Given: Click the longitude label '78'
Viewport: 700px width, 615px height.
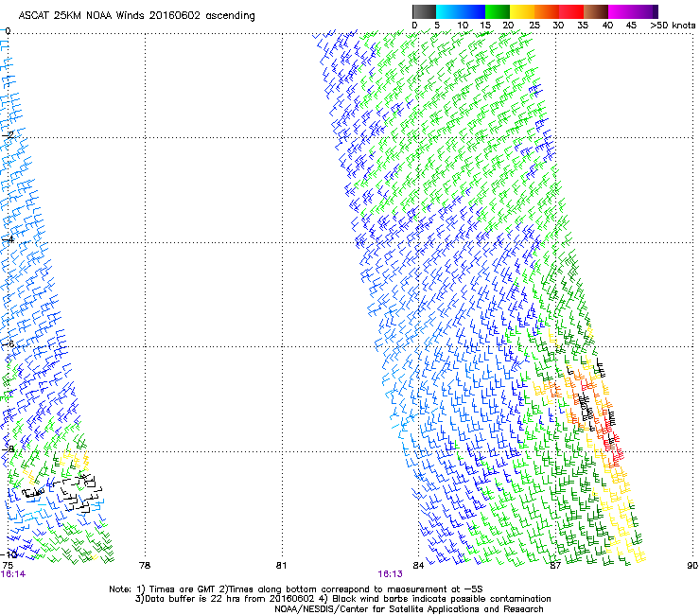Looking at the screenshot, I should (x=145, y=566).
